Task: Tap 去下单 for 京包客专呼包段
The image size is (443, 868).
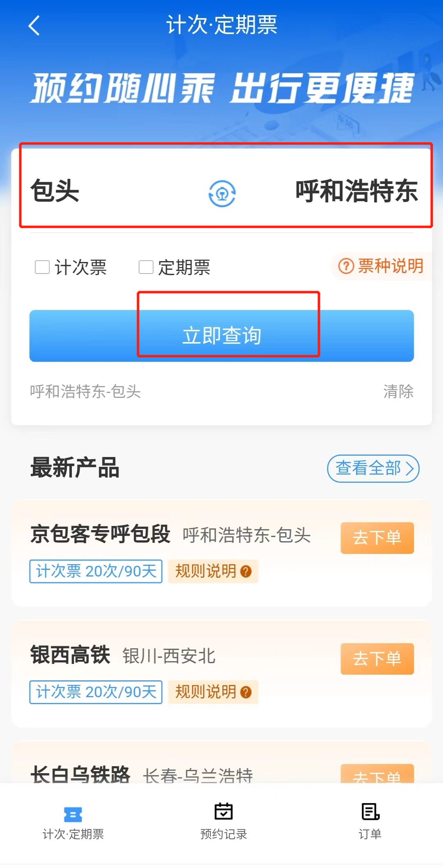Action: [377, 538]
